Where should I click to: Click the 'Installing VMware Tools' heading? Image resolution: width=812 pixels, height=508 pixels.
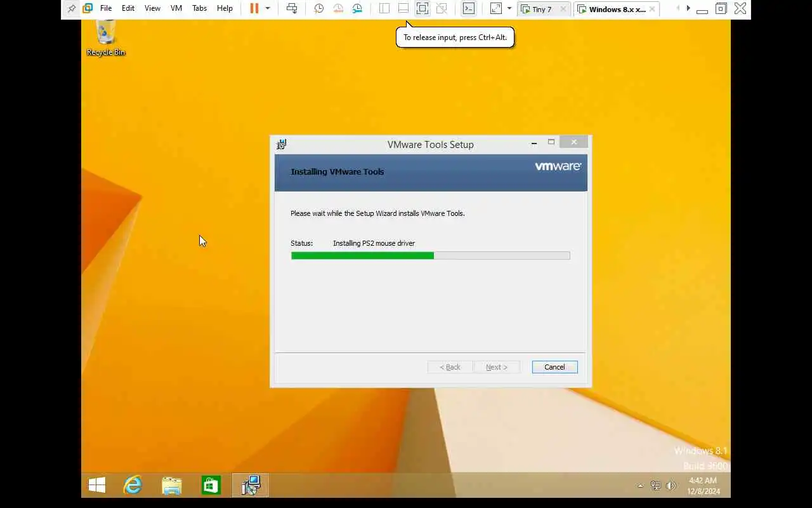tap(337, 171)
